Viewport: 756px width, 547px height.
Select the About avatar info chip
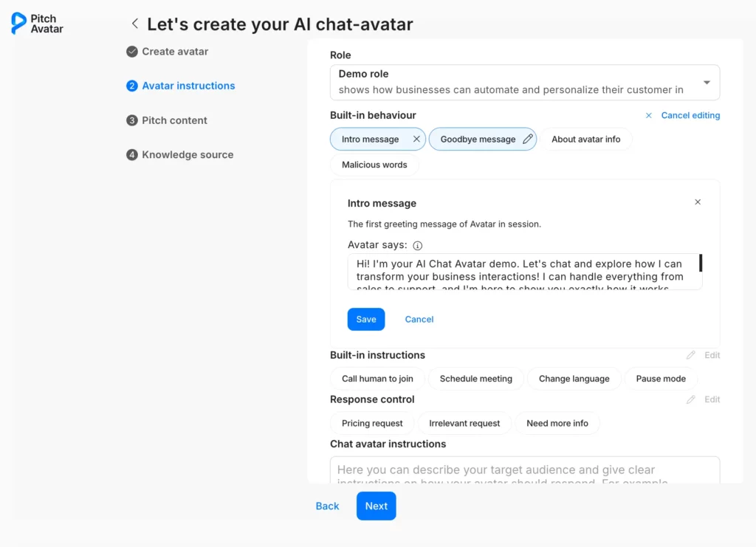point(586,139)
